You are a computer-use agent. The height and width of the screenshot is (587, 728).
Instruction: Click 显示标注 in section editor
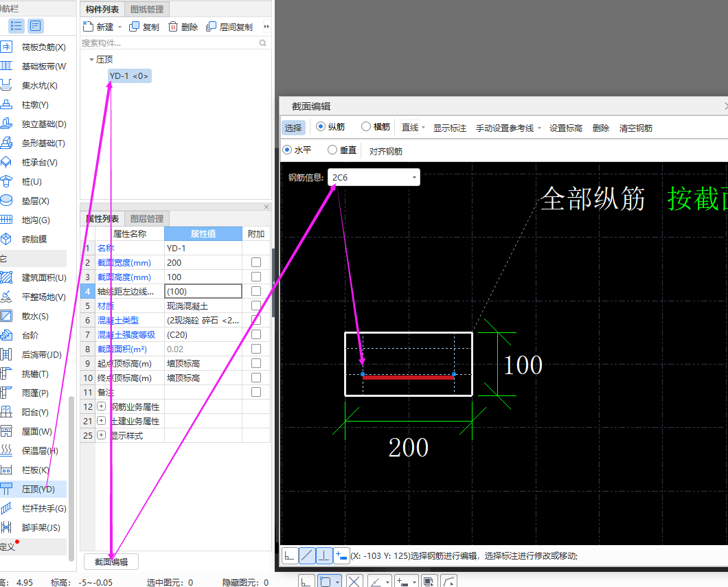[x=449, y=128]
